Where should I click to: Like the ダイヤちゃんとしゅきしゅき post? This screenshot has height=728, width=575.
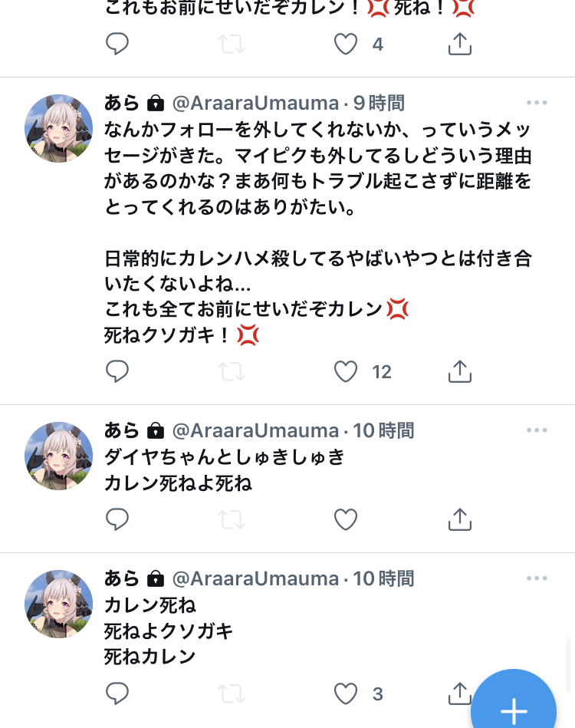click(x=346, y=519)
